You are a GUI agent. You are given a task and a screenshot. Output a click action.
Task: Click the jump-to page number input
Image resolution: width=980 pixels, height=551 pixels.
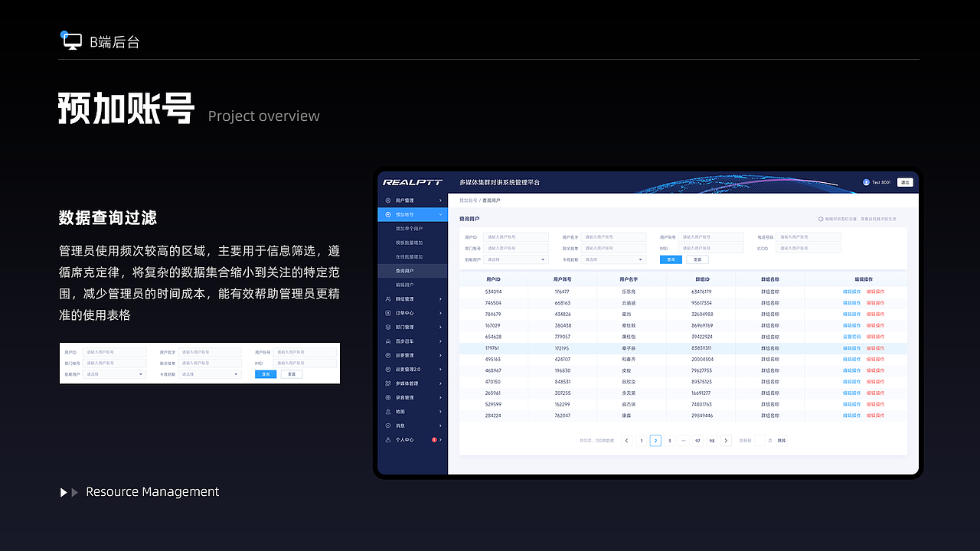point(759,441)
